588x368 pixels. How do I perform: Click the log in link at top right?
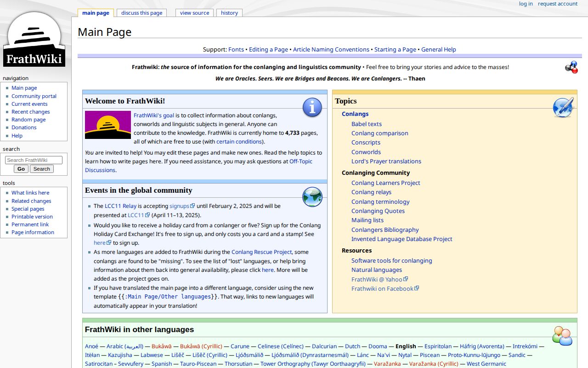526,4
